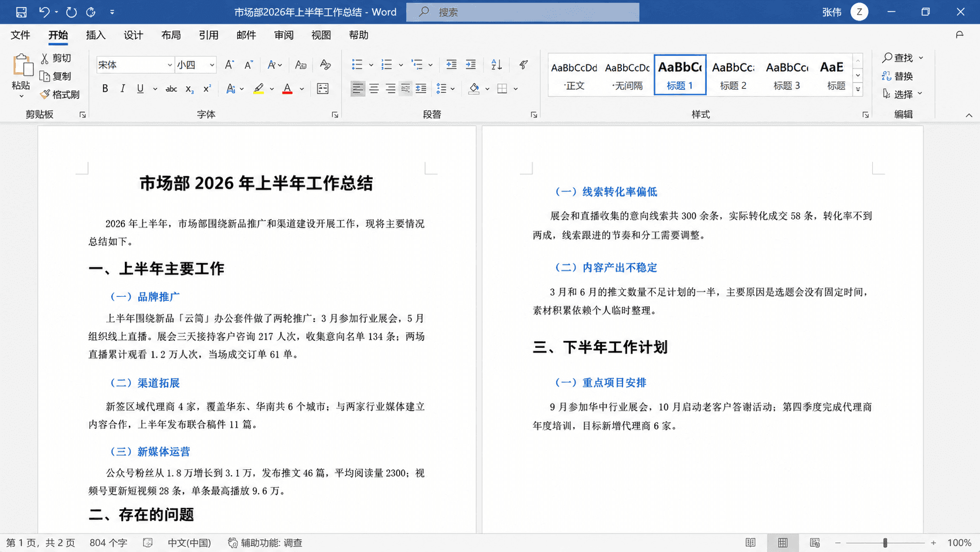Click the Save icon in title bar
The image size is (980, 552).
pos(21,12)
